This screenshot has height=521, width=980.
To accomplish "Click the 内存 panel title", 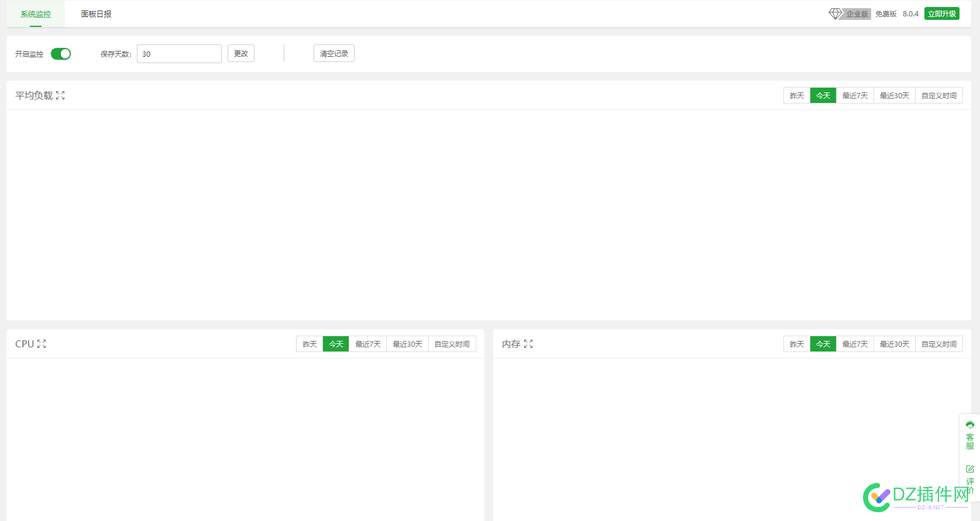I will 511,344.
